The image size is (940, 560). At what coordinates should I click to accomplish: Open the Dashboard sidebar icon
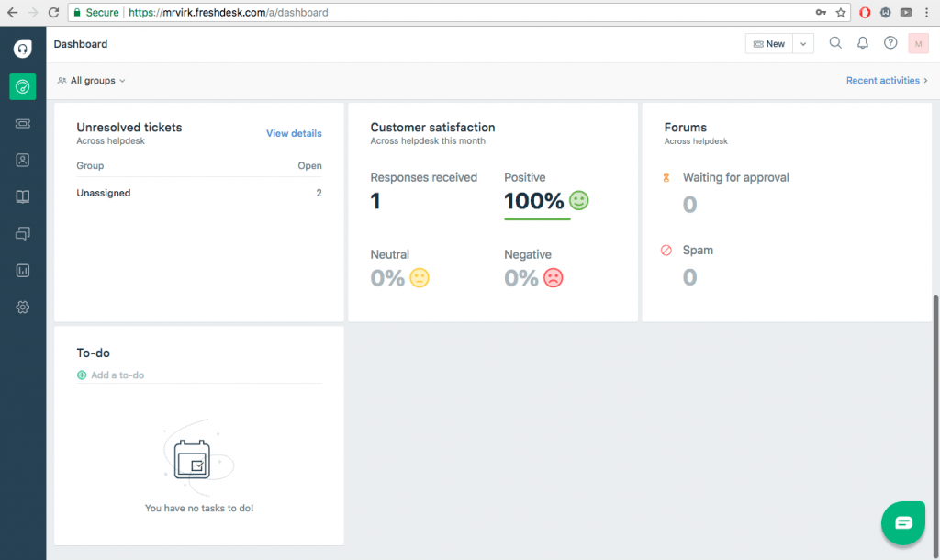(x=23, y=87)
